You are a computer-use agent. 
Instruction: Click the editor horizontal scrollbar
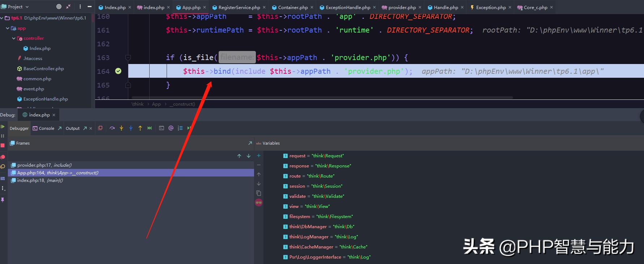click(322, 98)
